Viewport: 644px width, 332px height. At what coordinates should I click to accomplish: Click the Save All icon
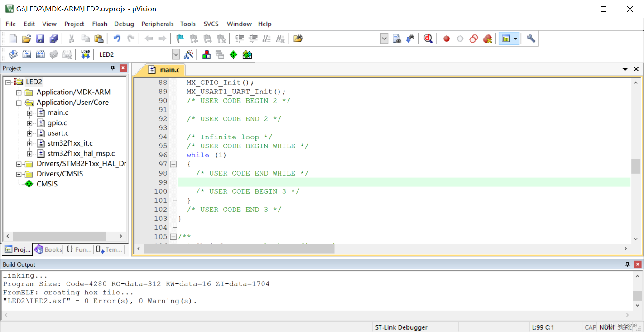pyautogui.click(x=54, y=39)
